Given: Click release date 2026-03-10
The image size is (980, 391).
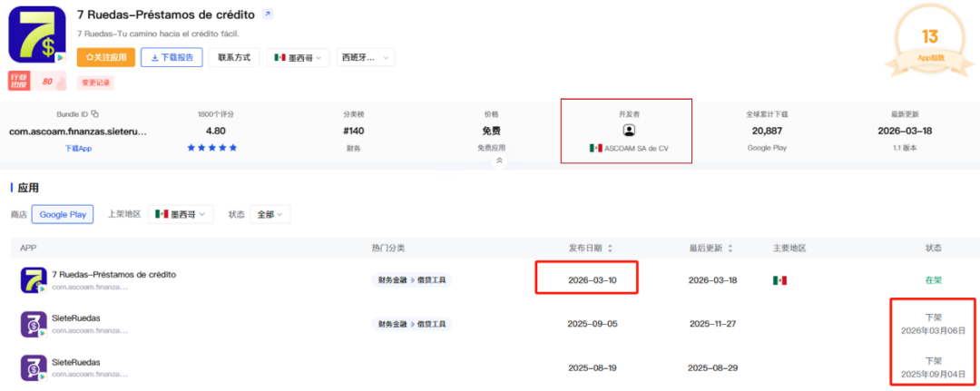Looking at the screenshot, I should (592, 280).
